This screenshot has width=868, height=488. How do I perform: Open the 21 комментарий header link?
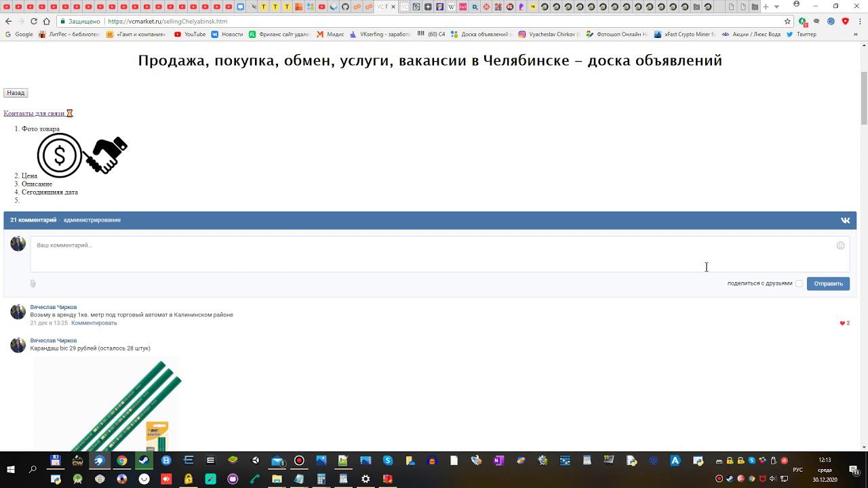pyautogui.click(x=33, y=220)
